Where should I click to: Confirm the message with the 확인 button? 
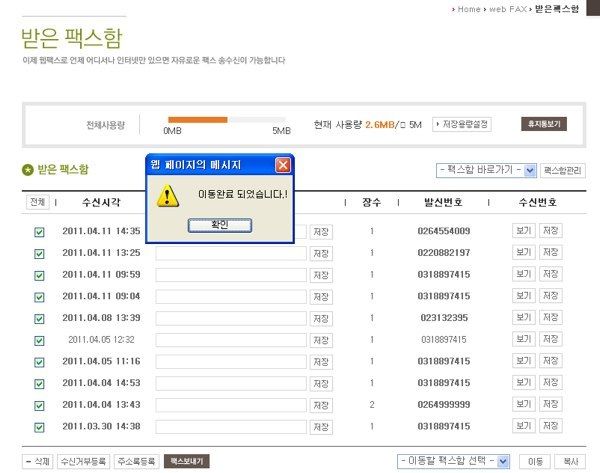(x=220, y=225)
